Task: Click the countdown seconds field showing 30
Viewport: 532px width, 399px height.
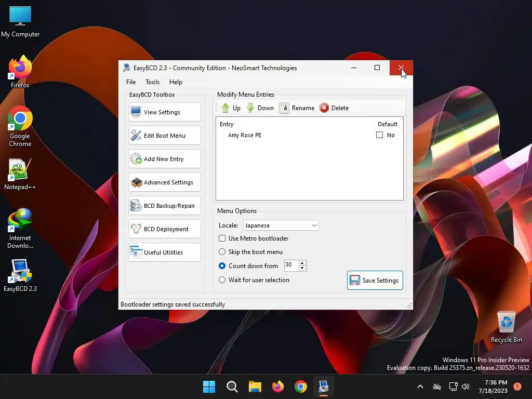Action: pos(291,265)
